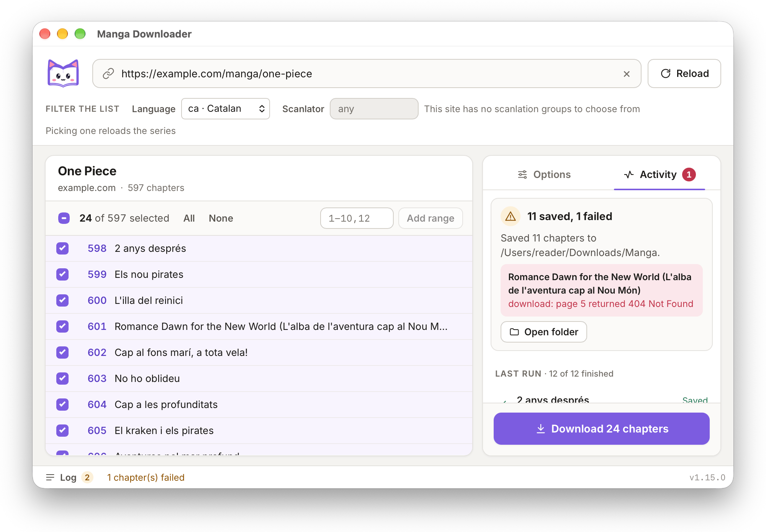The width and height of the screenshot is (766, 532).
Task: Maximize window with green button
Action: click(x=80, y=34)
